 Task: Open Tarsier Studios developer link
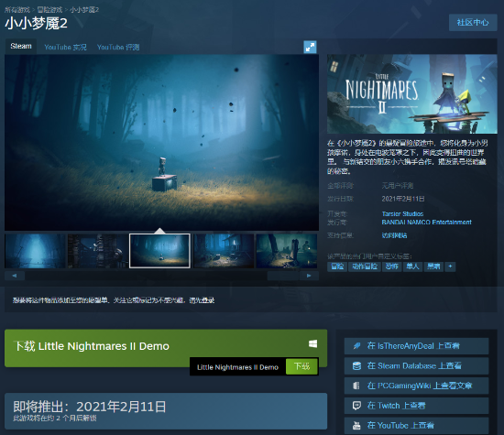click(402, 214)
